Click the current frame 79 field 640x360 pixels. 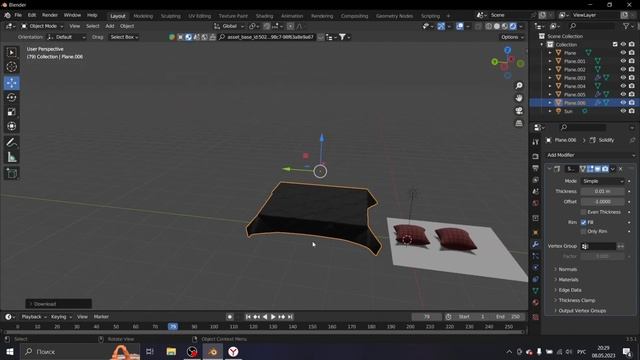click(427, 317)
